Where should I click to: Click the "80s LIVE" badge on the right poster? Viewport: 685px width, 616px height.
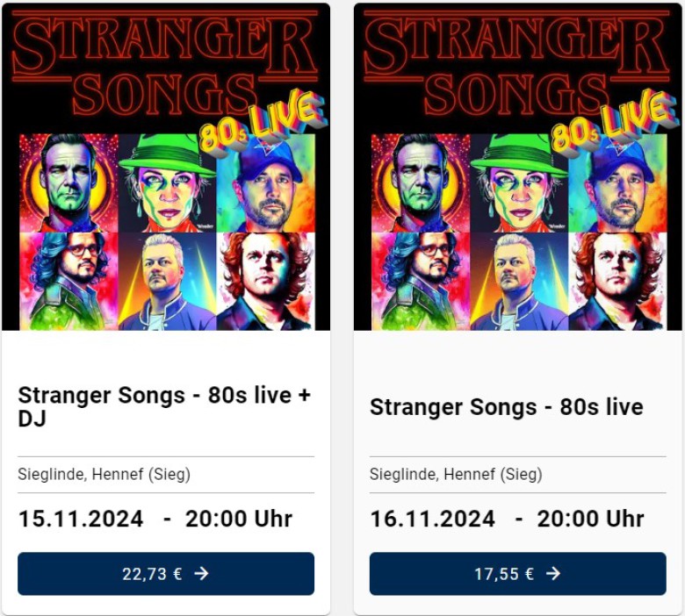[613, 121]
